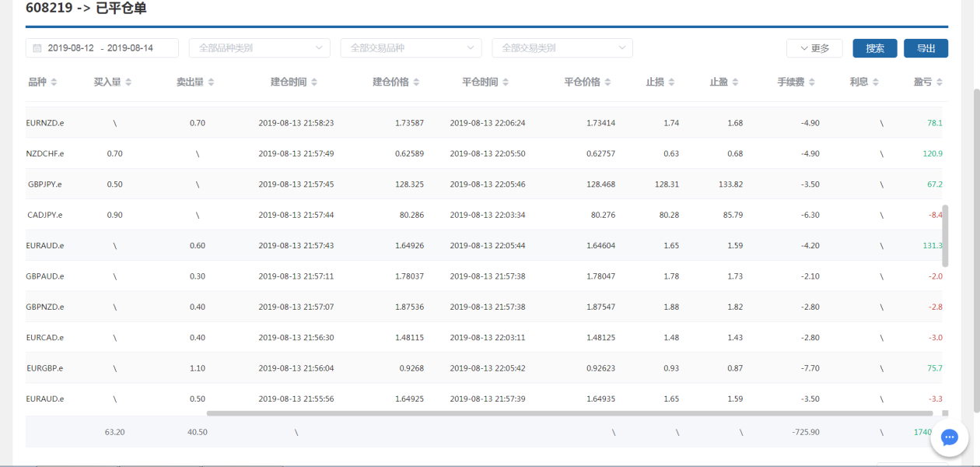The width and height of the screenshot is (980, 467).
Task: Open the 全部品种类别 dropdown
Action: coord(259,48)
